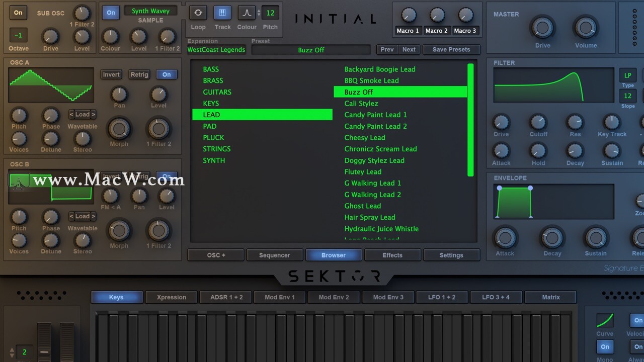Change the filter slope value 12
This screenshot has width=644, height=362.
[628, 96]
